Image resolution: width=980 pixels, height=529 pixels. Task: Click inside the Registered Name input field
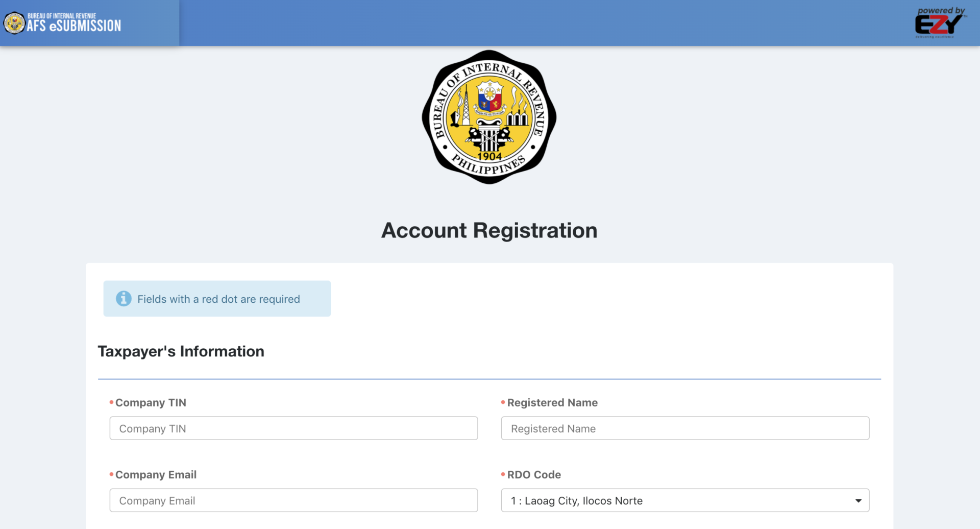coord(685,428)
